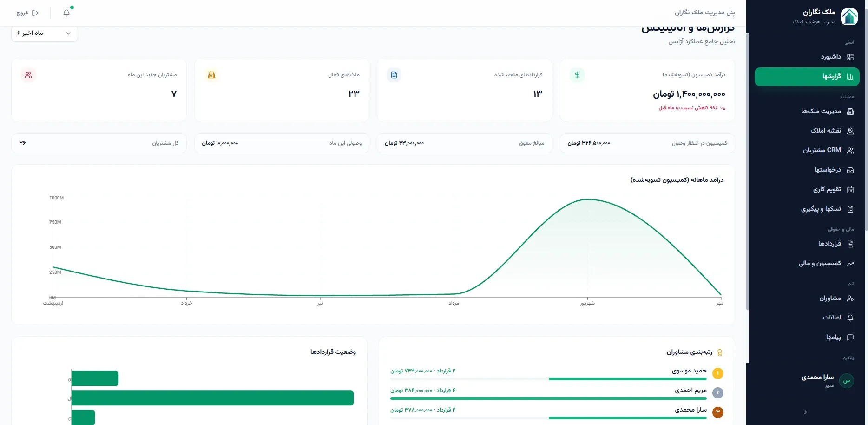The width and height of the screenshot is (868, 425).
Task: Click the مدیریت ملک‌ها building icon
Action: tap(850, 112)
